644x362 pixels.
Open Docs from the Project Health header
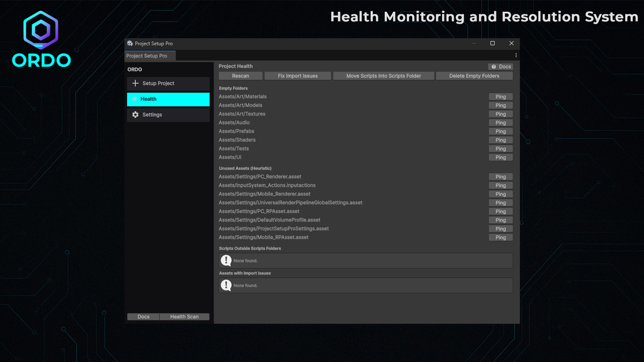point(500,67)
